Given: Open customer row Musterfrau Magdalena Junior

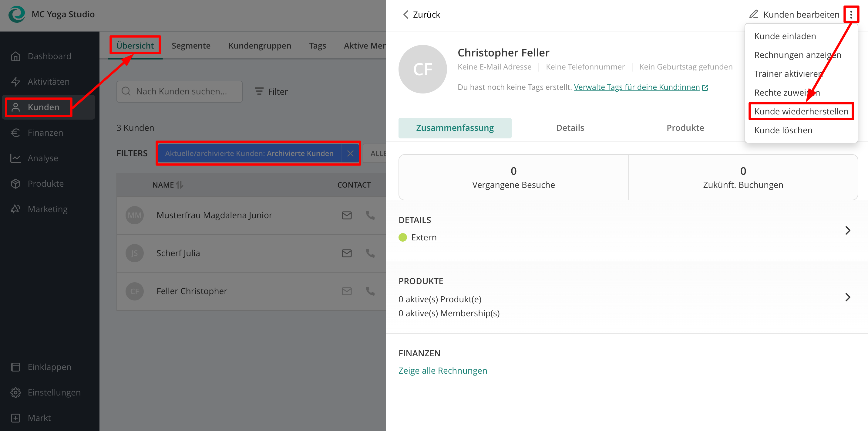Looking at the screenshot, I should pos(251,215).
